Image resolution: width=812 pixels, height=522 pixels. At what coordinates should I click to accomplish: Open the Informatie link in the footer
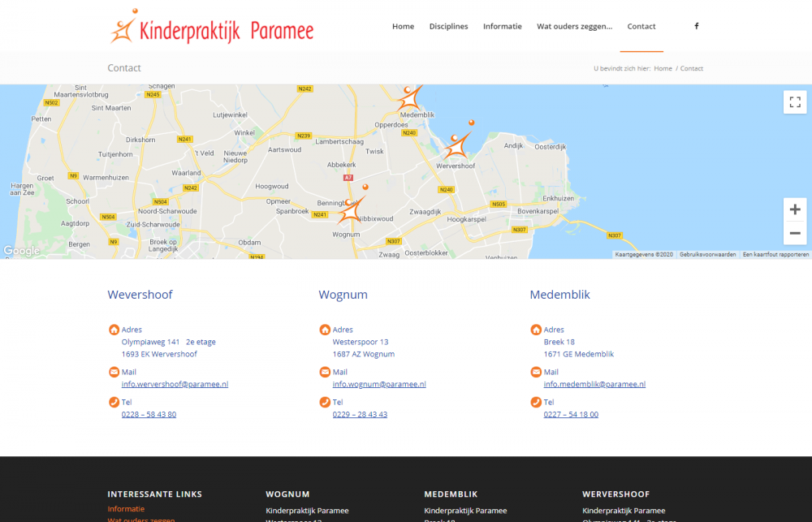click(x=126, y=509)
